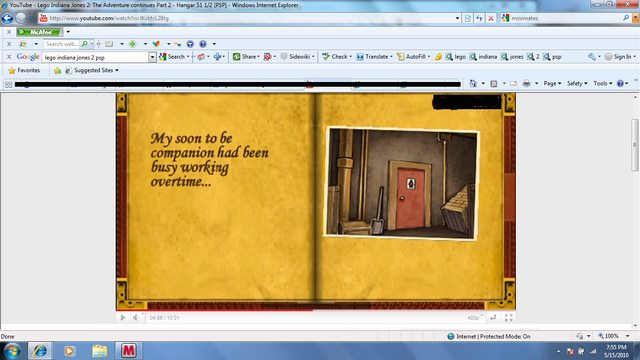Click the Home icon in the command bar
Screen dimensions: 640x360
pos(473,83)
